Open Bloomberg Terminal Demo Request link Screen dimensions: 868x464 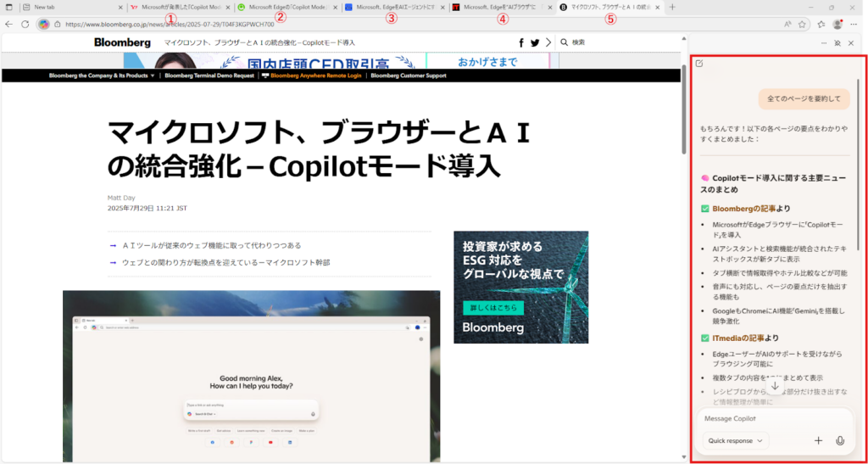pyautogui.click(x=209, y=75)
